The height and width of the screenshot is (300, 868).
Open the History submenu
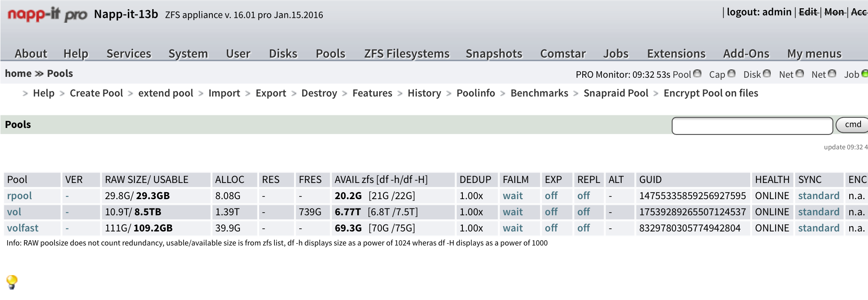point(424,93)
